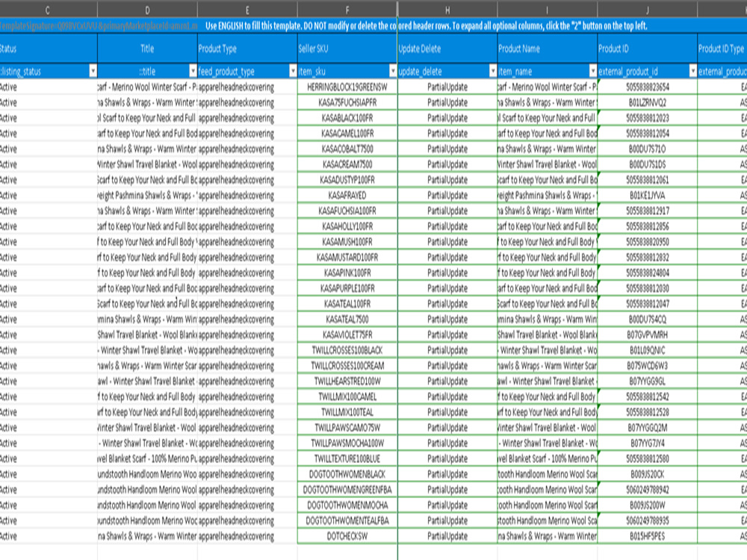Select Product ID cell B01KE1JYVA
Screen dimensions: 747x560
pyautogui.click(x=648, y=195)
